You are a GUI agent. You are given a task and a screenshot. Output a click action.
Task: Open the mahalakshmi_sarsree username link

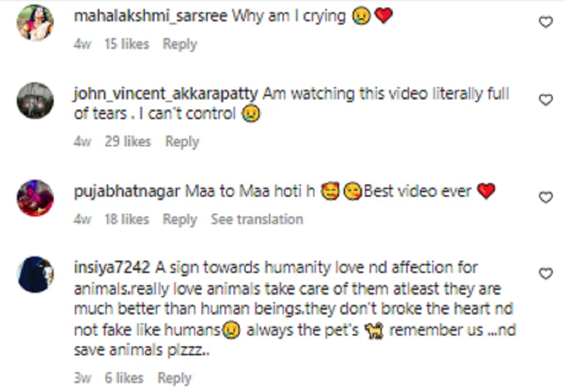click(151, 17)
